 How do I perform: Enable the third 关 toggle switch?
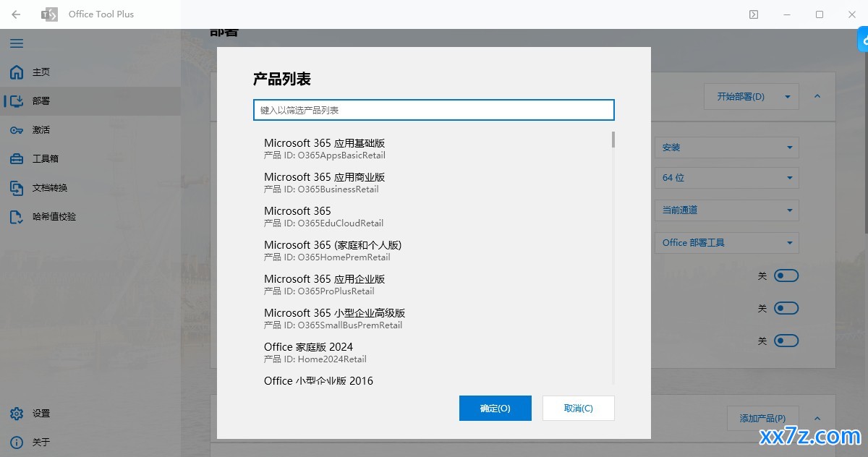point(786,341)
